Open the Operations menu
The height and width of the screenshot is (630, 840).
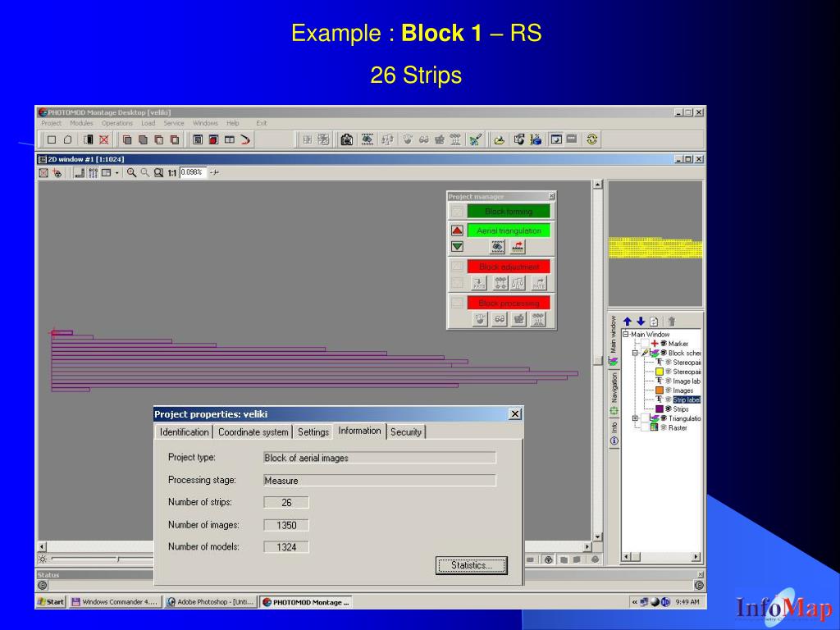[116, 123]
